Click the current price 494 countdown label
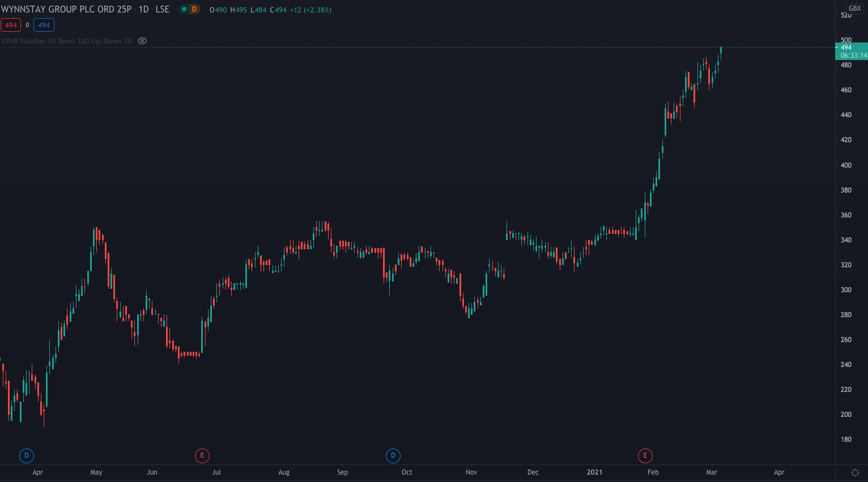Image resolution: width=868 pixels, height=482 pixels. [852, 52]
